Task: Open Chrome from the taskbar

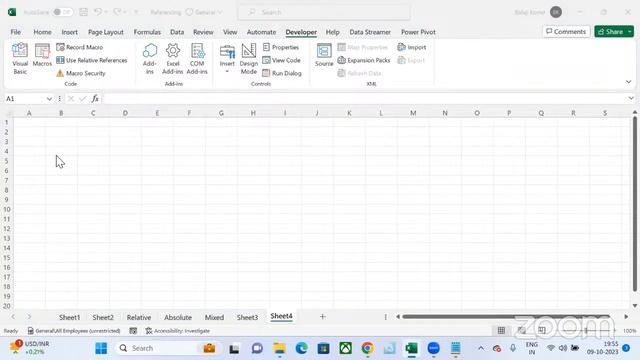Action: (x=367, y=348)
